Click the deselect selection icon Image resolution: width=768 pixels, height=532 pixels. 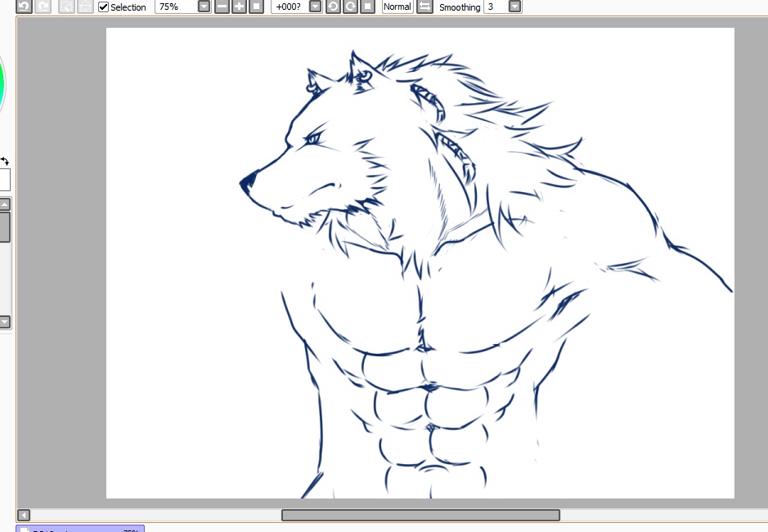[x=66, y=7]
